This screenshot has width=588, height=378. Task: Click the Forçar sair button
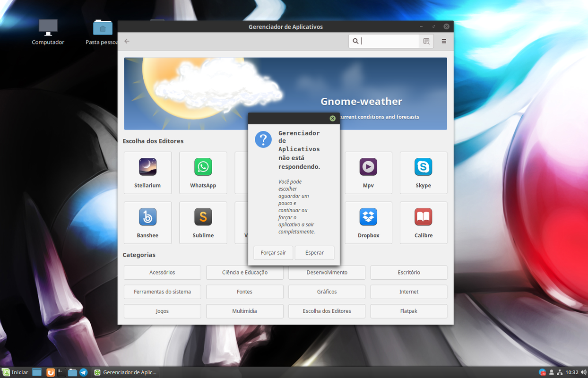point(273,253)
